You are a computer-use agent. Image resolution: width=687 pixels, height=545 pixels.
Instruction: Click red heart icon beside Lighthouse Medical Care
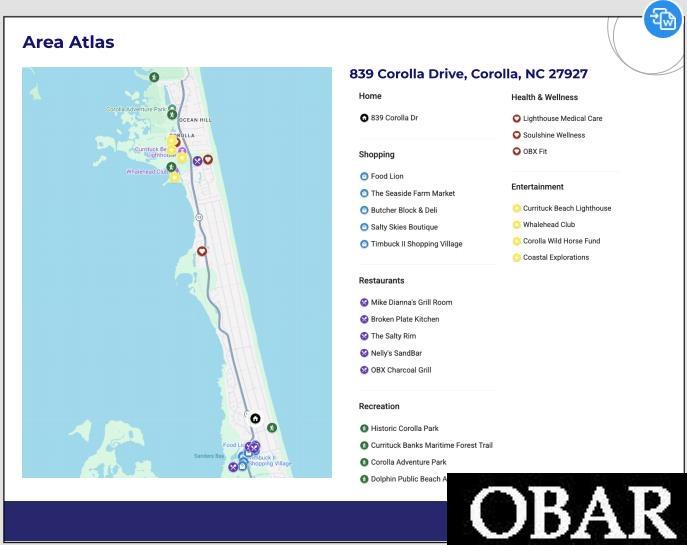516,118
